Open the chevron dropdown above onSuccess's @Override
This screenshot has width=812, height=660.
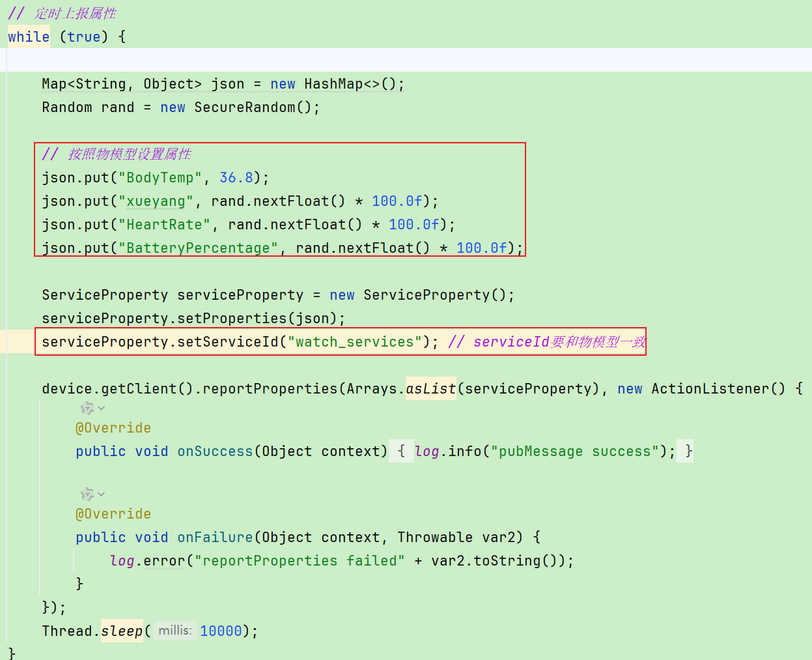click(102, 409)
